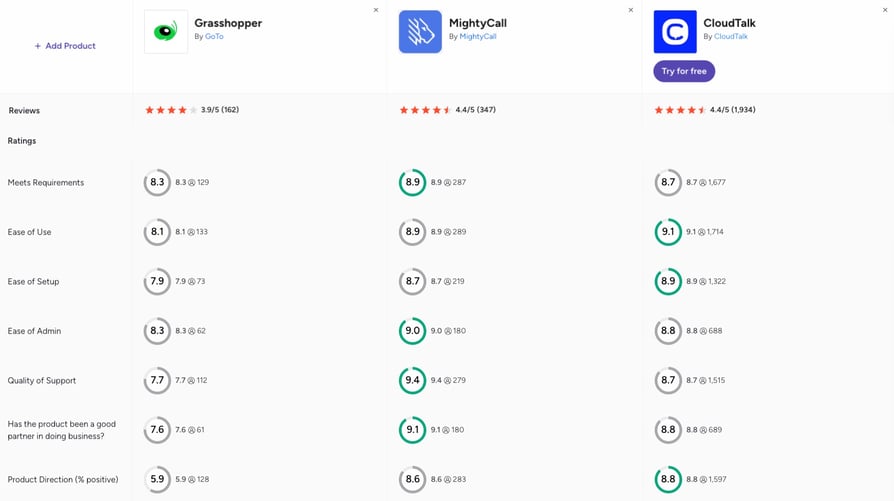
Task: Remove Grasshopper from comparison with its X
Action: click(376, 10)
